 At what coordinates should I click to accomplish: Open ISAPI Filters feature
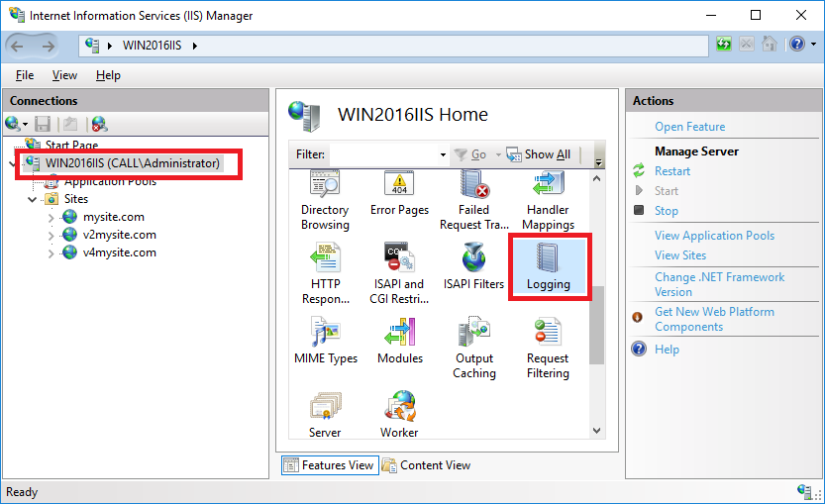474,265
